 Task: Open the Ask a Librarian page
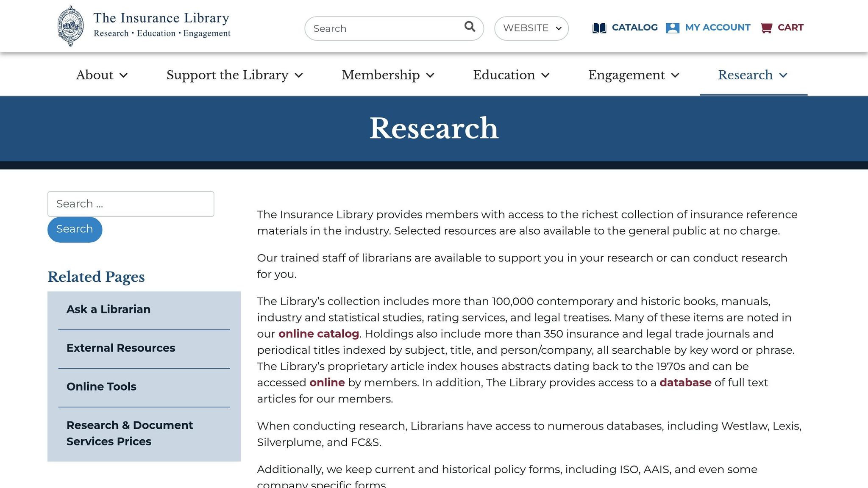point(108,309)
